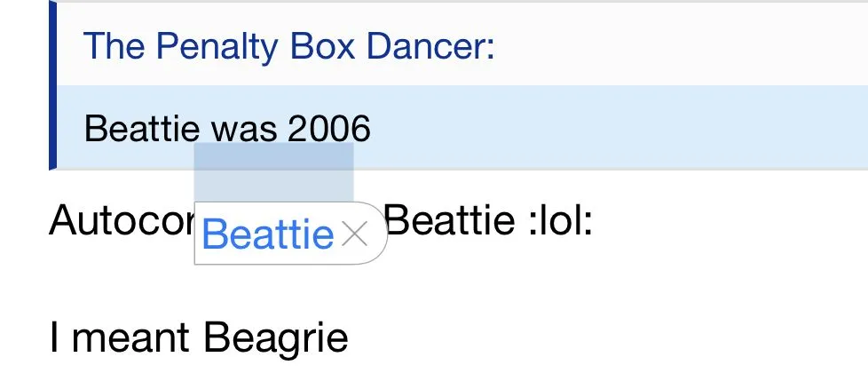Viewport: 868px width, 381px height.
Task: Accept the blue Beattie autocorrect suggestion
Action: click(267, 234)
